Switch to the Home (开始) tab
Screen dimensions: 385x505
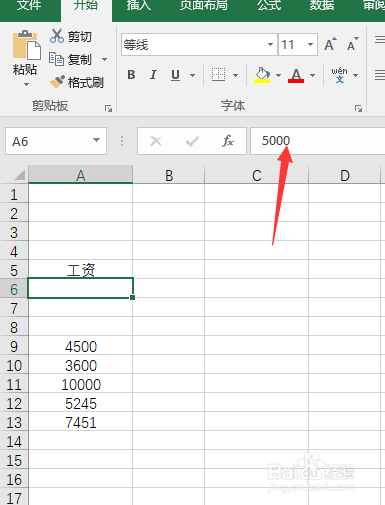86,6
